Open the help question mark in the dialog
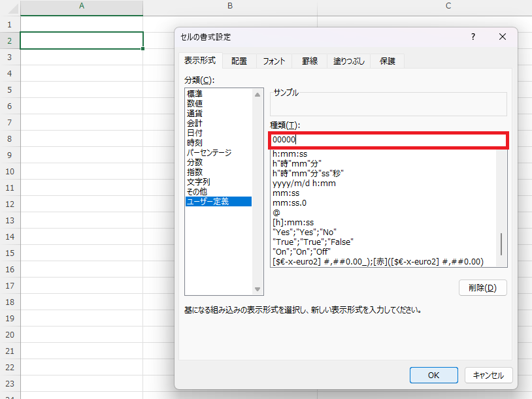This screenshot has height=399, width=532. 473,37
